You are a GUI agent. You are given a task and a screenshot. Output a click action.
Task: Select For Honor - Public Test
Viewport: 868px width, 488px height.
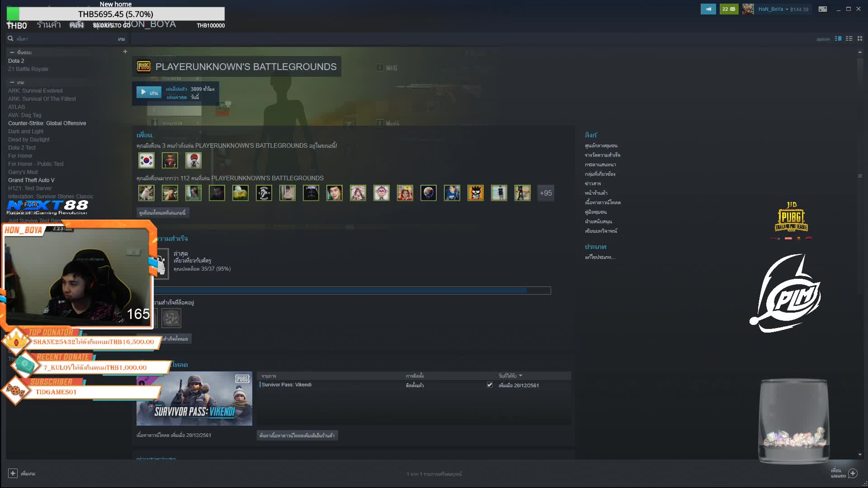(x=36, y=164)
